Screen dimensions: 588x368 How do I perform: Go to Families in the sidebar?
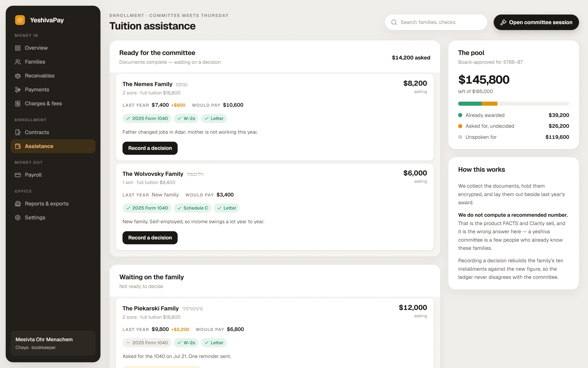pos(53,62)
